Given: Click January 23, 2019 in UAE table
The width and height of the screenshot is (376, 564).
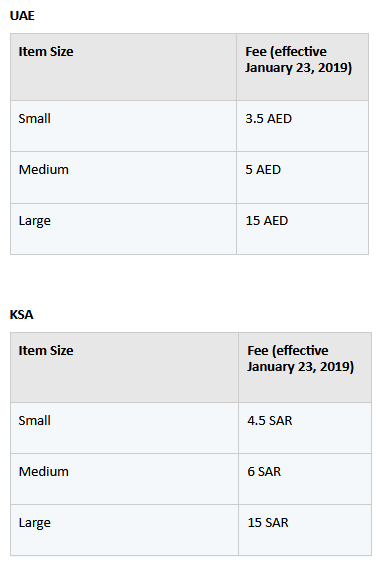Looking at the screenshot, I should 299,68.
